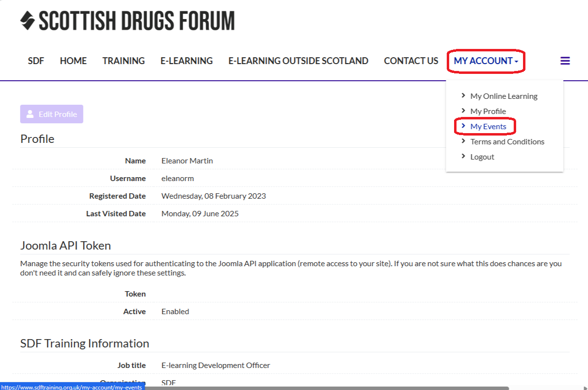Switch to the TRAINING menu item
The height and width of the screenshot is (390, 588).
(x=123, y=61)
